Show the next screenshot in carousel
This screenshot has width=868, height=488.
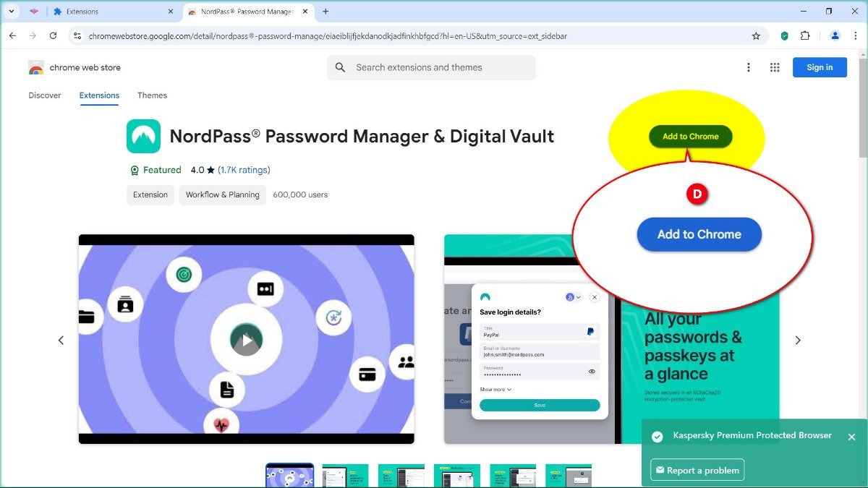click(798, 340)
